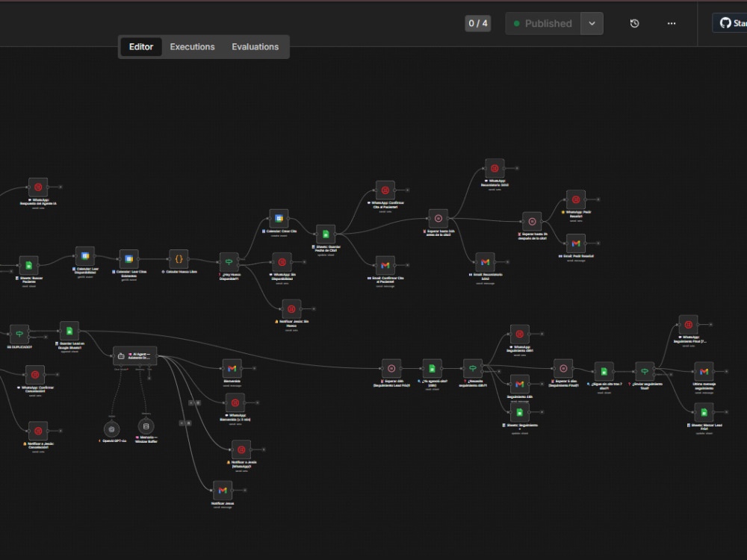The image size is (747, 560).
Task: Select the WhatsApp: Recordatorio 24h node
Action: click(495, 168)
